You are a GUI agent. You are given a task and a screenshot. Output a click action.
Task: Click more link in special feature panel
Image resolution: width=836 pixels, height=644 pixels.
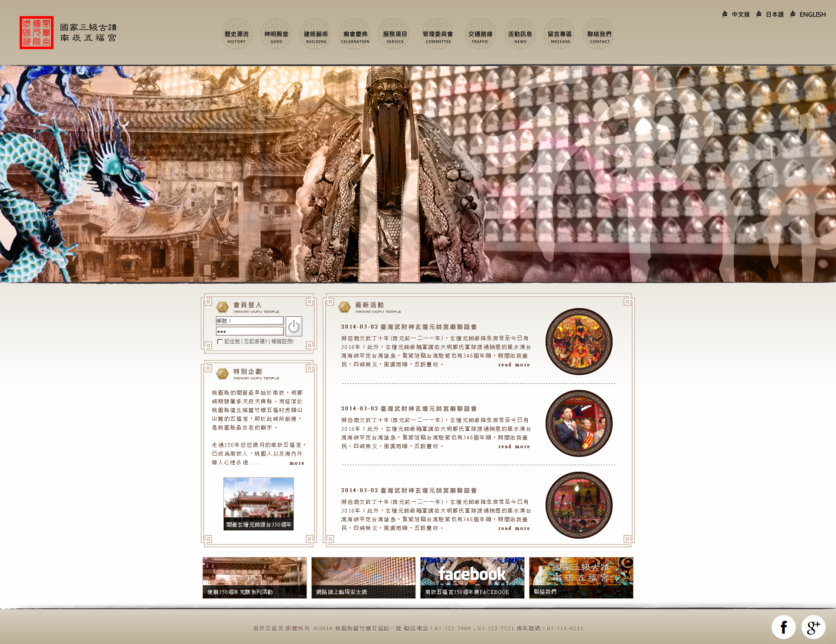[297, 463]
